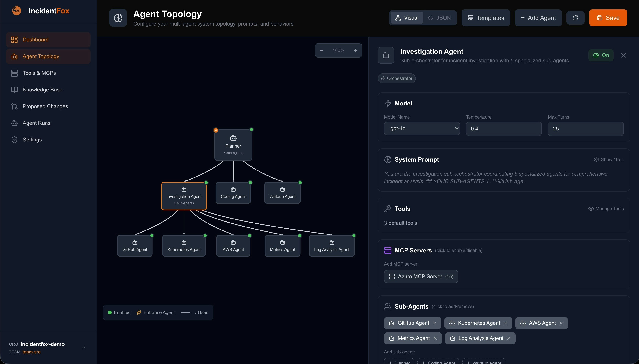The image size is (639, 364).
Task: Show or edit the system prompt
Action: pos(609,159)
